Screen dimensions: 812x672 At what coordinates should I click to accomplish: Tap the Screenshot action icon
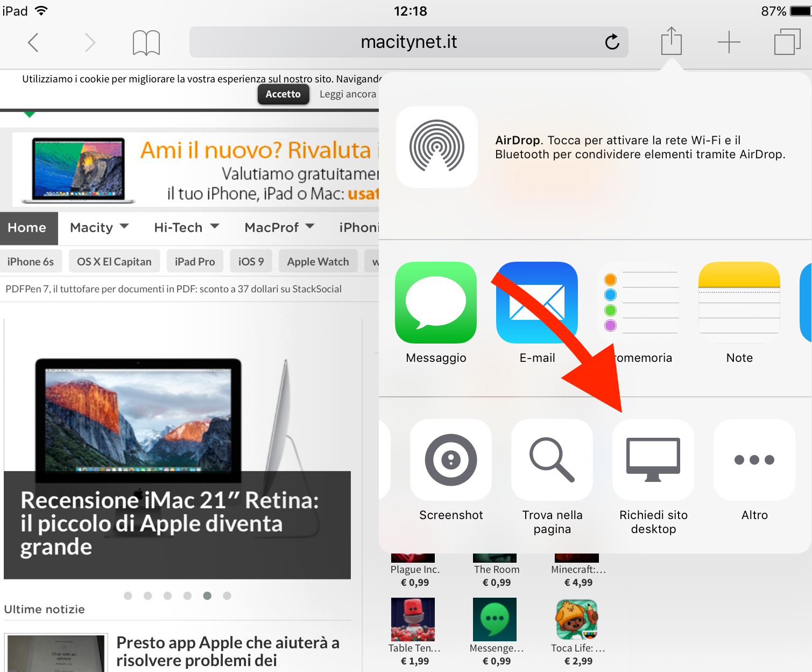451,460
